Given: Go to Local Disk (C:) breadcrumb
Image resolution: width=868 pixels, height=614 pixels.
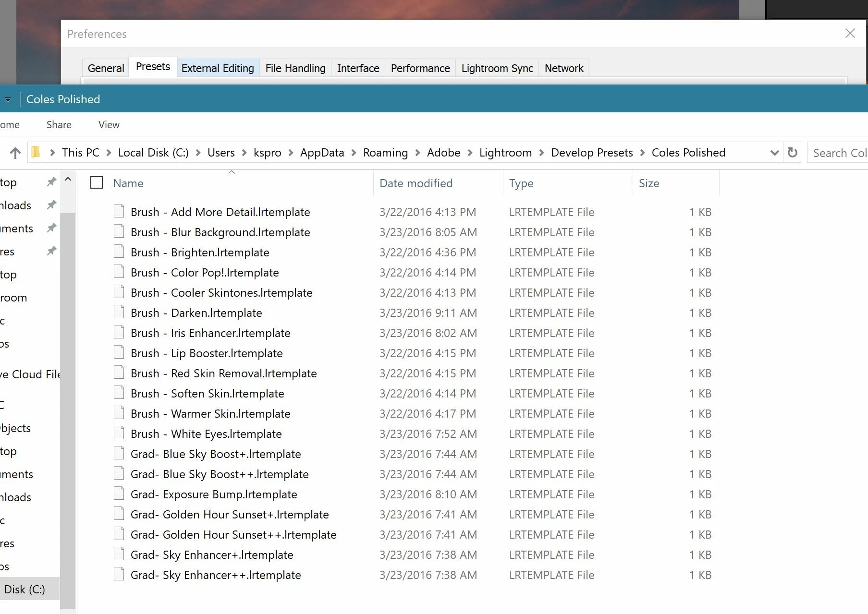Looking at the screenshot, I should (x=153, y=153).
